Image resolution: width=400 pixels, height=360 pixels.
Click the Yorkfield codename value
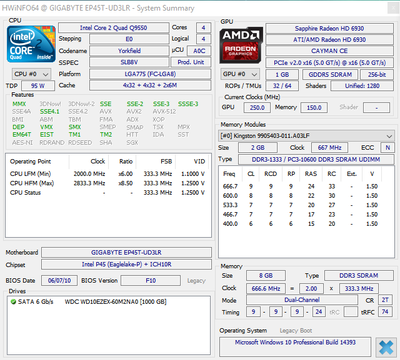[129, 51]
